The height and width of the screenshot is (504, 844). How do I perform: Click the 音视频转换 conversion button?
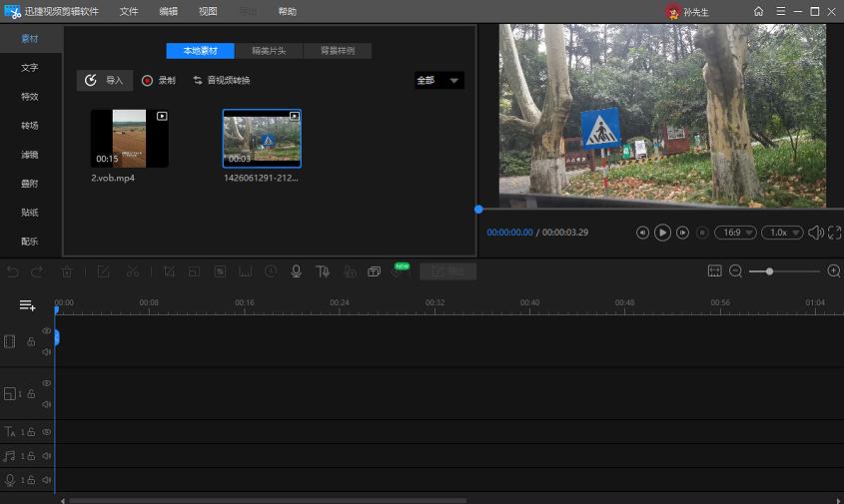click(x=222, y=81)
